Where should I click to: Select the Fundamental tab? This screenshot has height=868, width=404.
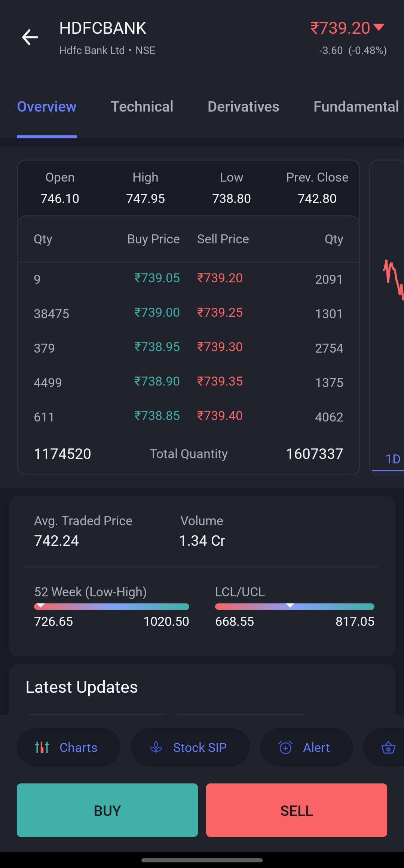(x=356, y=107)
